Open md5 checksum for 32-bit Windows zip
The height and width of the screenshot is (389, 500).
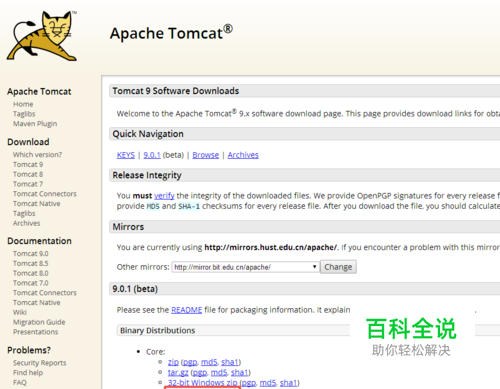(268, 383)
